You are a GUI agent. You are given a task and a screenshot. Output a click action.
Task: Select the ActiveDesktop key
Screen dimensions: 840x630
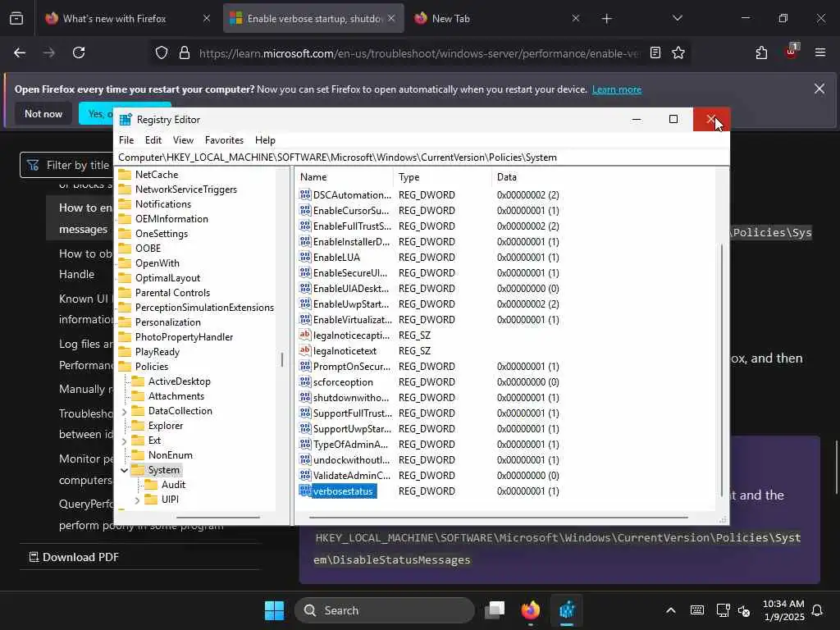click(179, 381)
